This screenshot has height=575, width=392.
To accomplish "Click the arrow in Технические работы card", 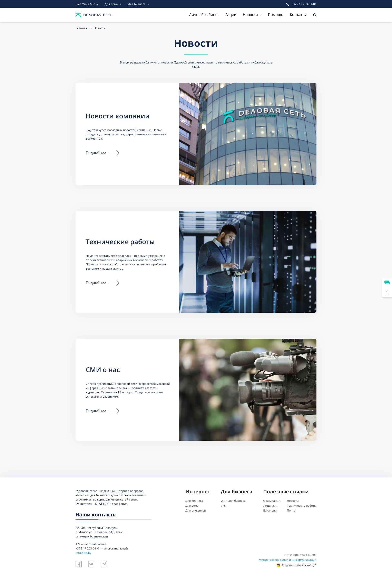I will [x=114, y=283].
